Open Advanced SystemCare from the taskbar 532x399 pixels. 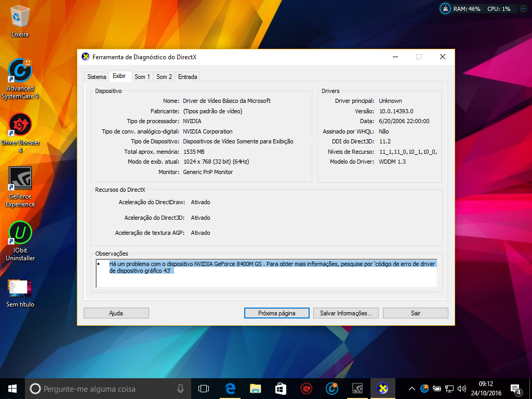point(331,389)
